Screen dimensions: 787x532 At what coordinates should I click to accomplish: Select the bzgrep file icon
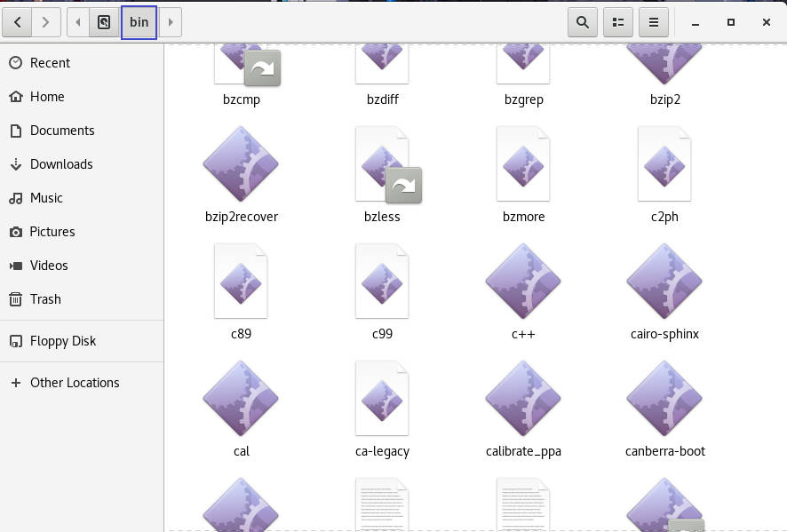[523, 64]
